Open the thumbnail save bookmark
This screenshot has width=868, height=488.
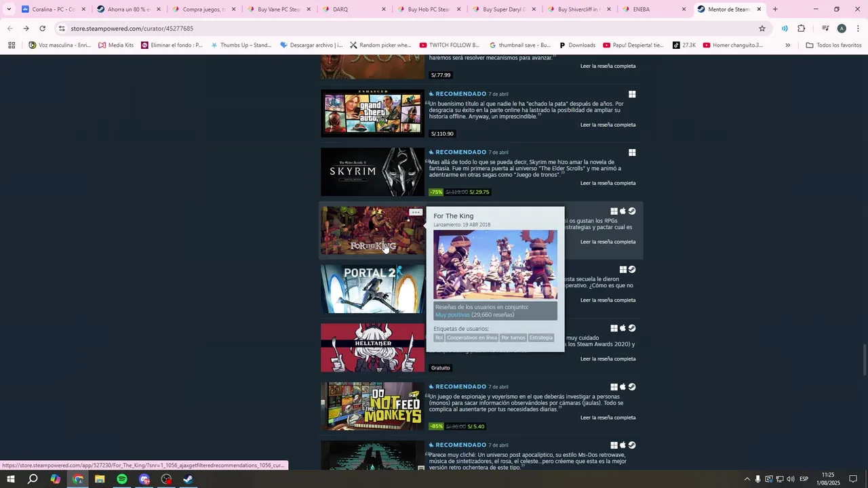click(520, 45)
